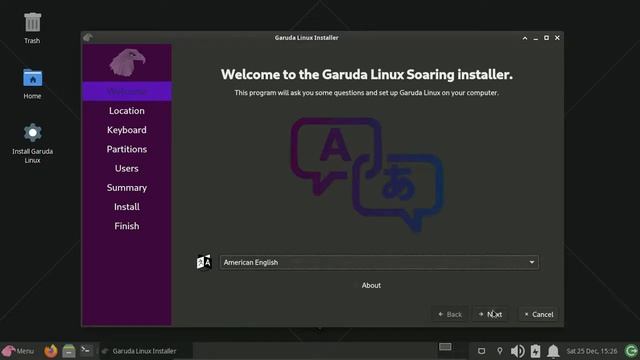This screenshot has height=360, width=640.
Task: Open the Menu button in taskbar
Action: coord(18,351)
